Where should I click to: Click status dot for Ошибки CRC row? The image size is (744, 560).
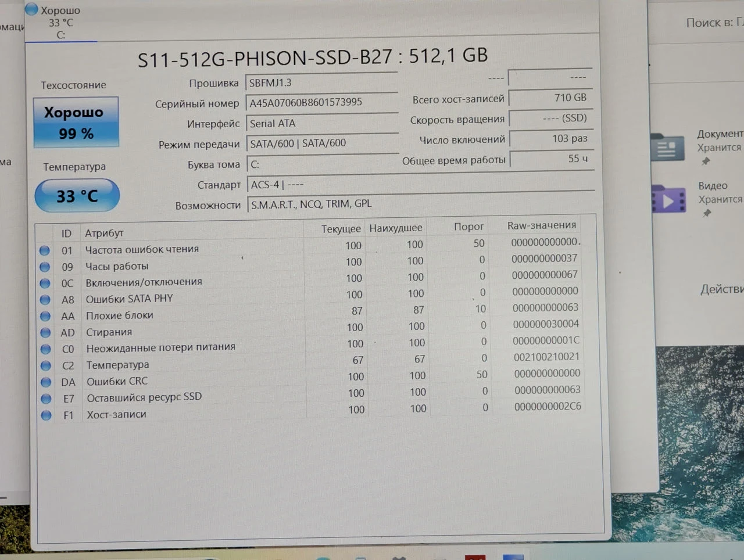pos(46,382)
